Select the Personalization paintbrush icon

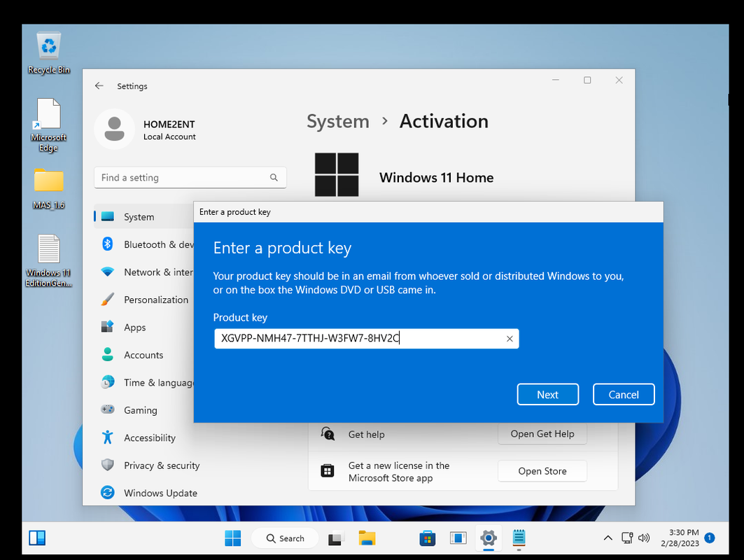[x=108, y=300]
